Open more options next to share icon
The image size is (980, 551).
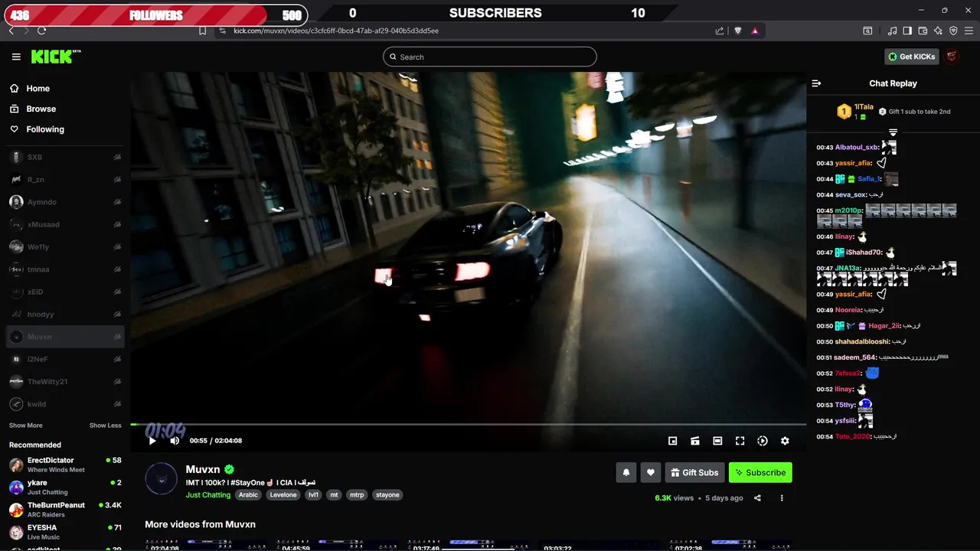click(782, 498)
